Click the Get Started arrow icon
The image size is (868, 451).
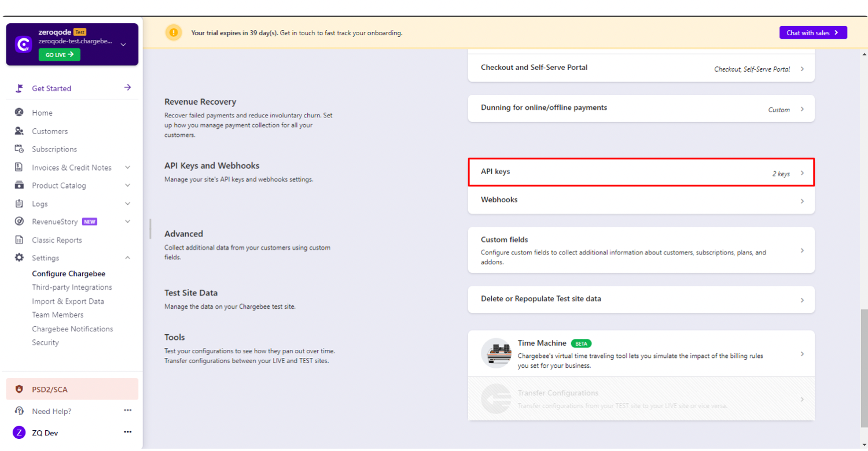(x=127, y=88)
